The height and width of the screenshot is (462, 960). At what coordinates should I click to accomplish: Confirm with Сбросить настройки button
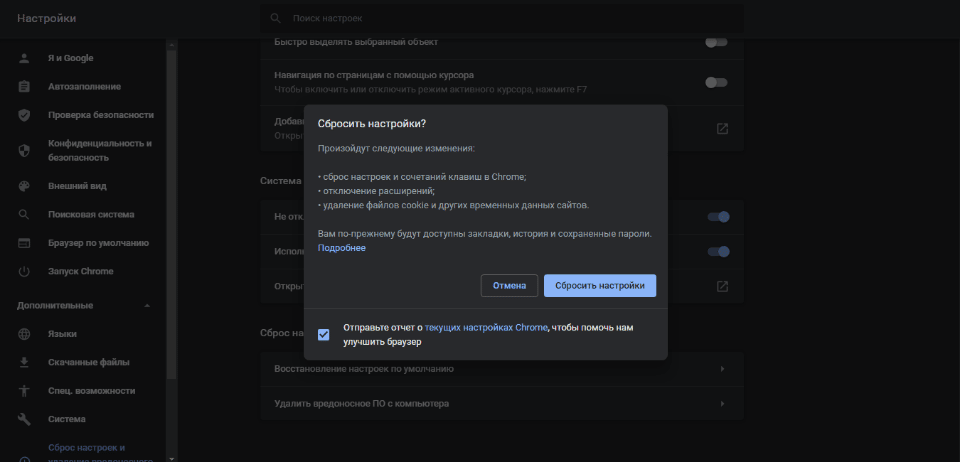[600, 286]
